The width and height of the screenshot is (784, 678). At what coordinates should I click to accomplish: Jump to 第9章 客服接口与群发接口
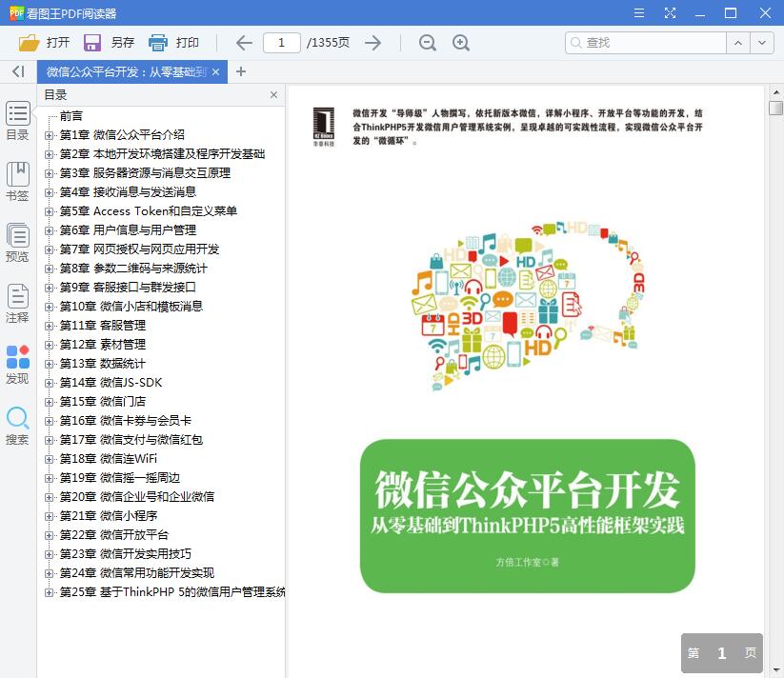(128, 288)
